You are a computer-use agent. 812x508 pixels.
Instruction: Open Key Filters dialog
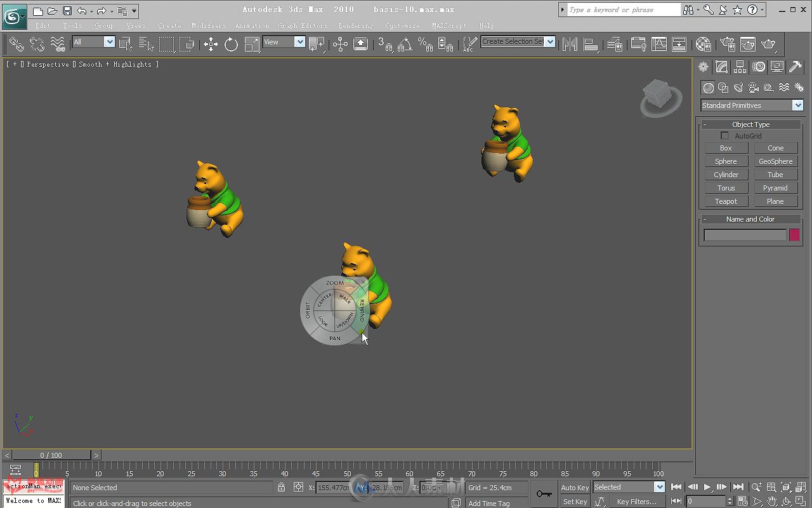(x=636, y=502)
